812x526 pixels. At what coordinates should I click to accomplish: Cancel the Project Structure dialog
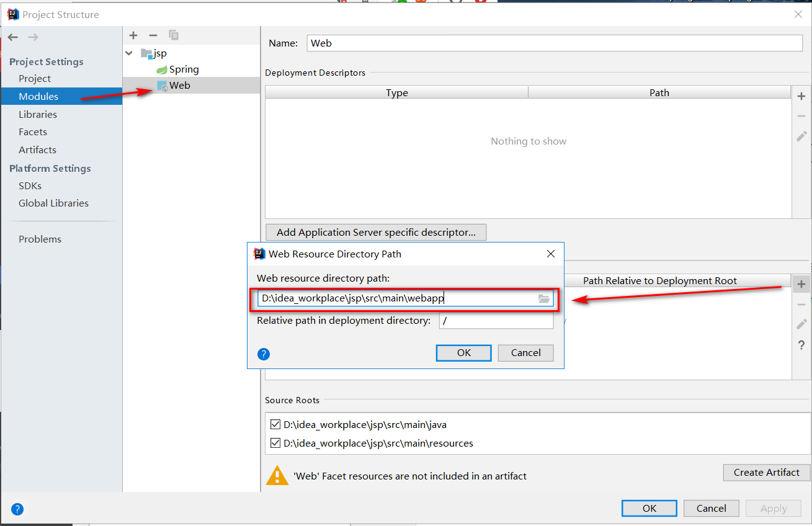(712, 508)
